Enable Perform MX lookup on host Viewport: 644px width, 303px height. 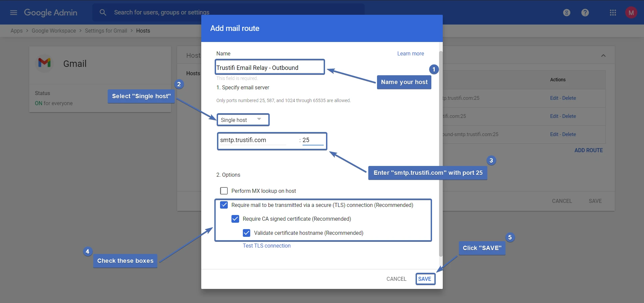[224, 191]
